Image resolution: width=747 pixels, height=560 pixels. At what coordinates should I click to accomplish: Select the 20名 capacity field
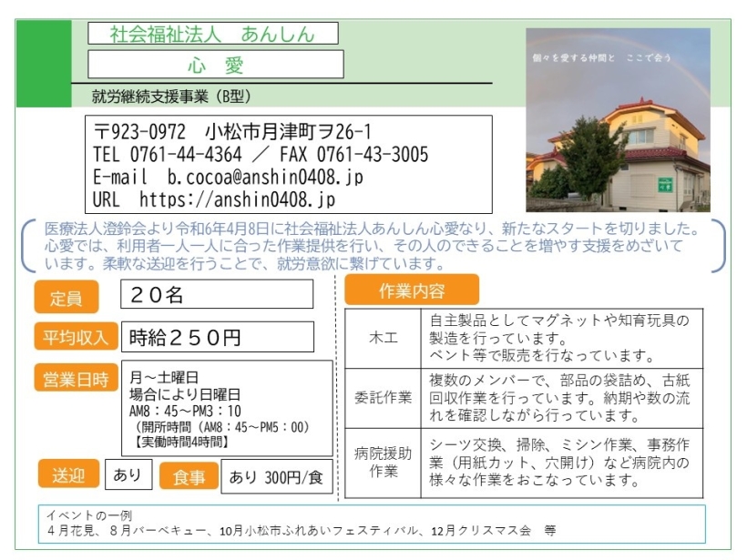click(217, 294)
